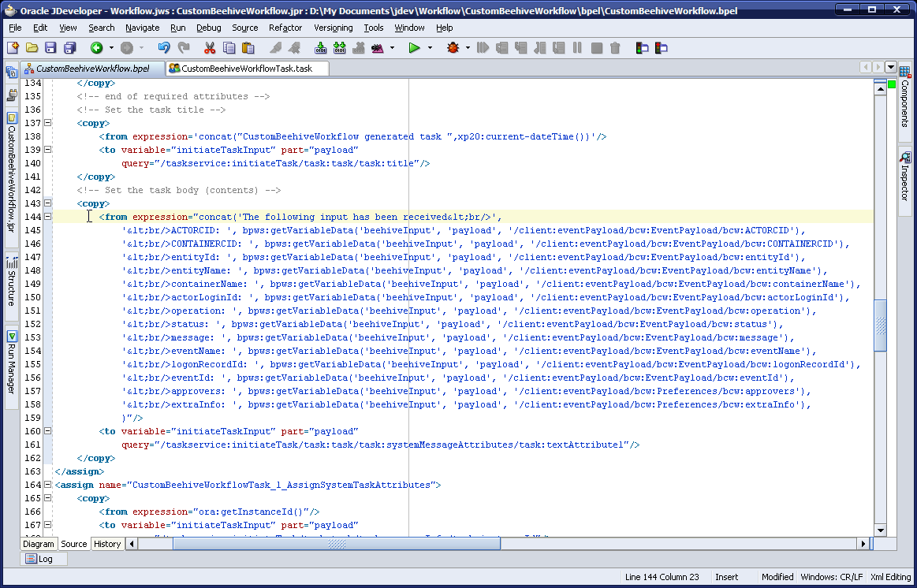Image resolution: width=917 pixels, height=588 pixels.
Task: Make the project with the compile icon
Action: tap(320, 47)
